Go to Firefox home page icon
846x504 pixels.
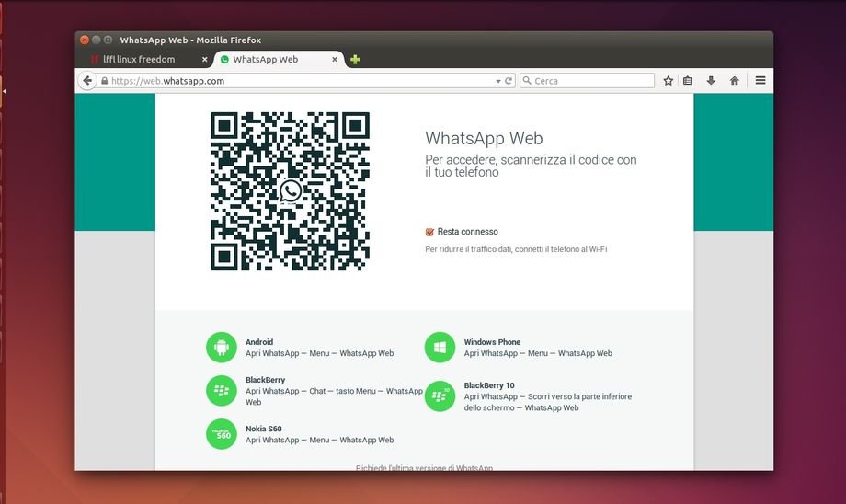(735, 81)
